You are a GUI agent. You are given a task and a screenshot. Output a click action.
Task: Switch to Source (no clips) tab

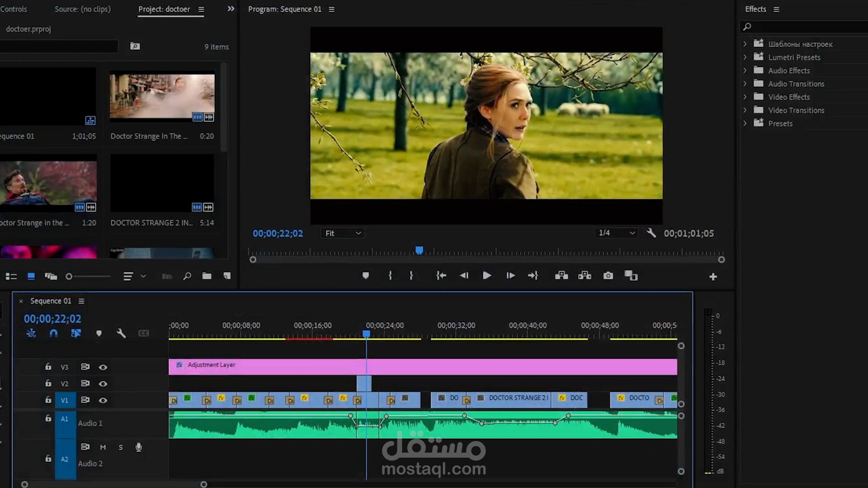[x=83, y=9]
